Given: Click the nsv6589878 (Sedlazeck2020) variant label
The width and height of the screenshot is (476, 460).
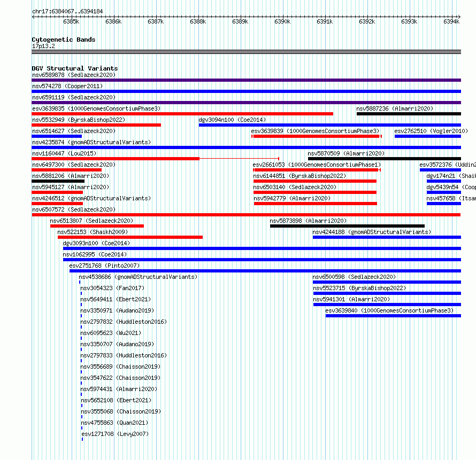Looking at the screenshot, I should pos(74,75).
